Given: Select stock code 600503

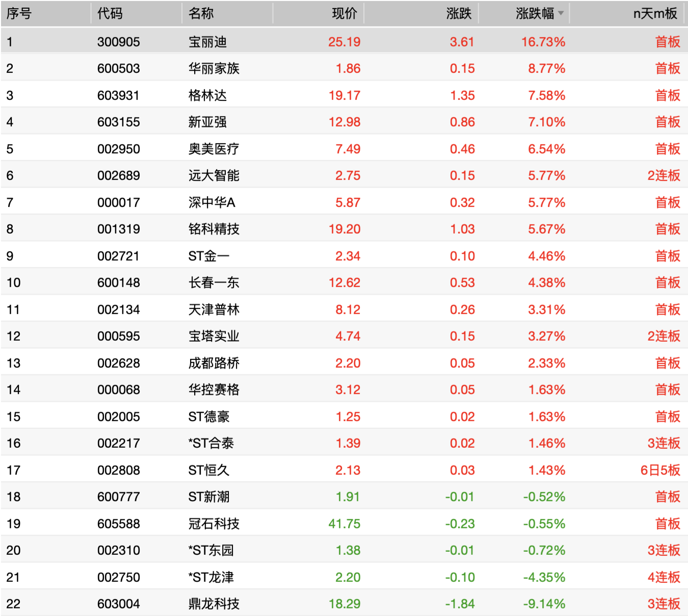Looking at the screenshot, I should click(x=118, y=68).
